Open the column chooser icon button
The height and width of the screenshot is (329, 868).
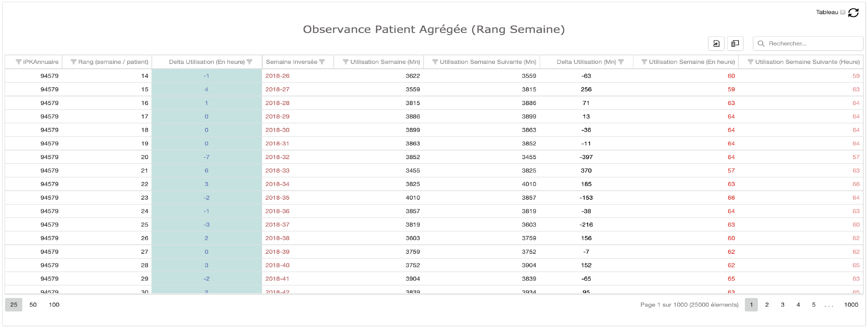click(x=735, y=43)
